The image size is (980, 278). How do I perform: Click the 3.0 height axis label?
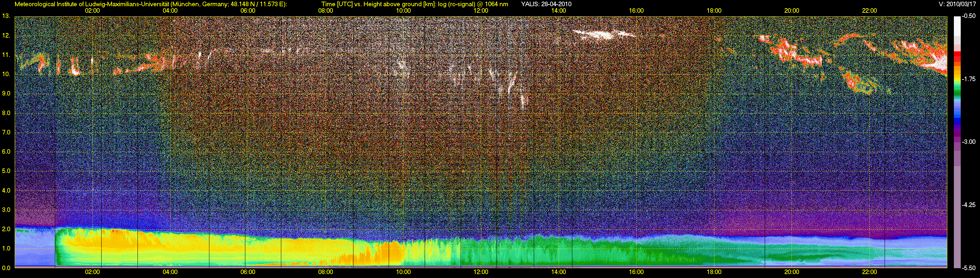click(6, 210)
